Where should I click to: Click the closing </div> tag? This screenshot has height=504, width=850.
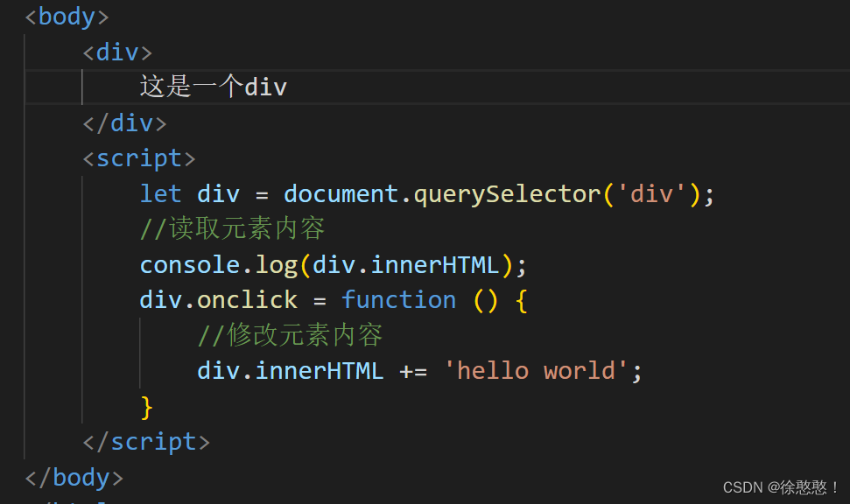124,123
